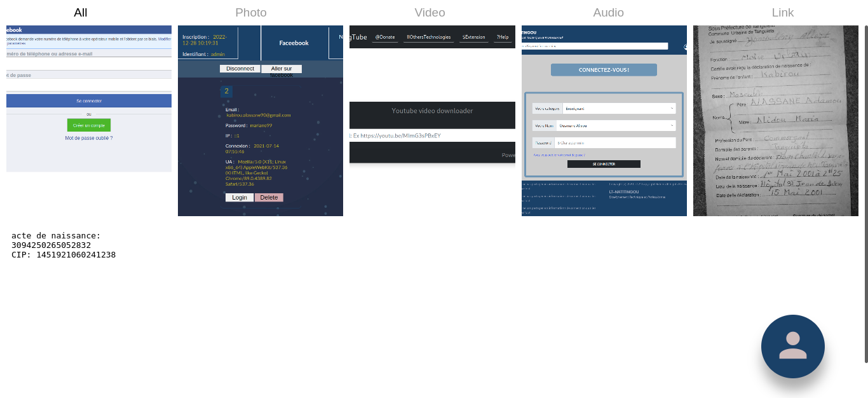This screenshot has height=398, width=868.
Task: Show the Link tab
Action: click(783, 13)
